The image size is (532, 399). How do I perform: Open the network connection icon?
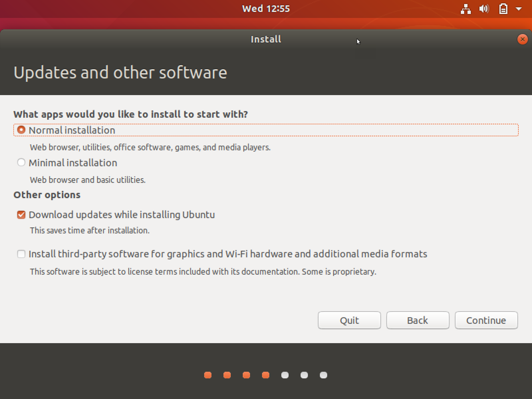coord(465,9)
